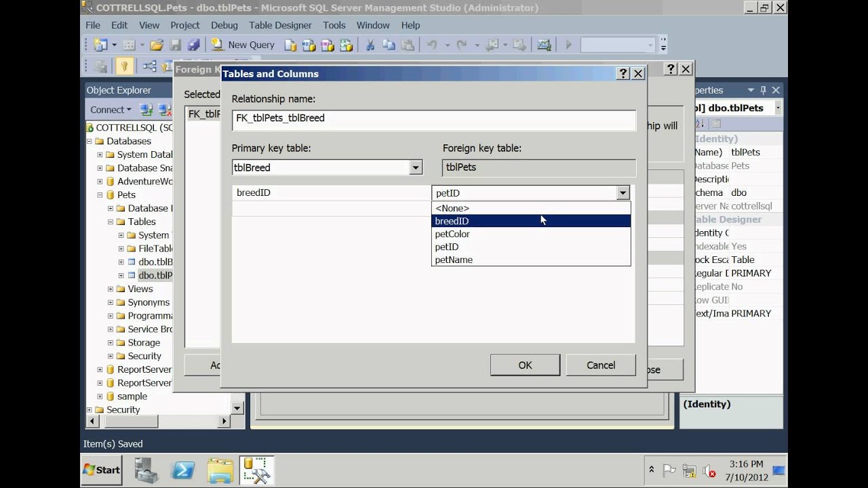Choose petID option in the dropdown list

coord(531,247)
